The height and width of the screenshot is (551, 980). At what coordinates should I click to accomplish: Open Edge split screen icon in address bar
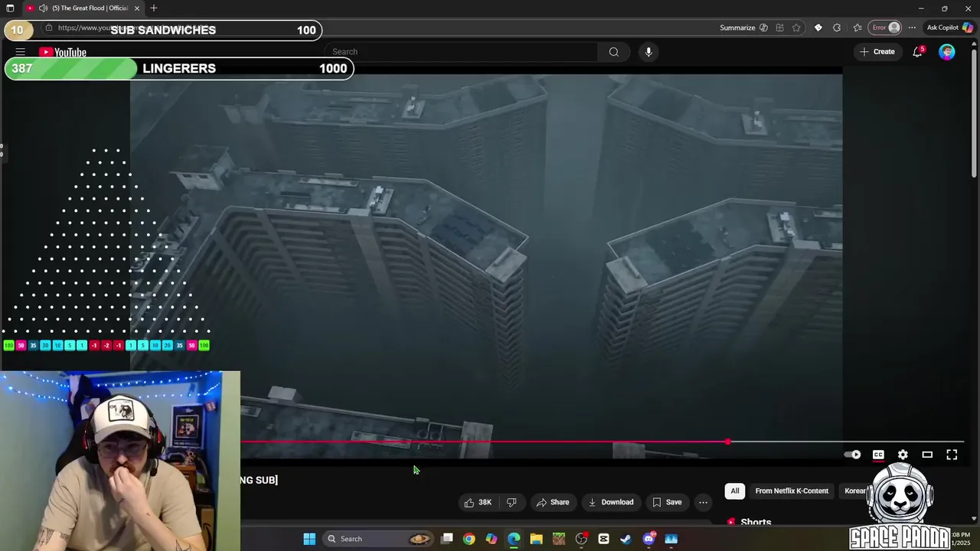[x=779, y=28]
